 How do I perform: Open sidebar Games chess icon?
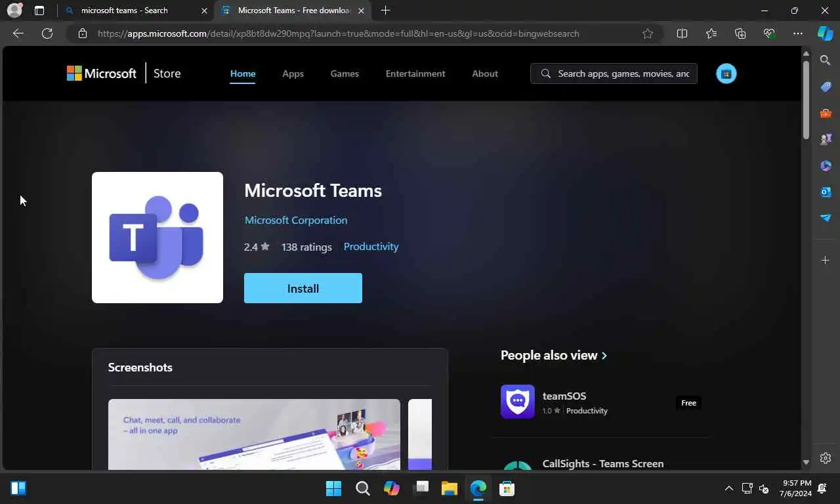[826, 139]
